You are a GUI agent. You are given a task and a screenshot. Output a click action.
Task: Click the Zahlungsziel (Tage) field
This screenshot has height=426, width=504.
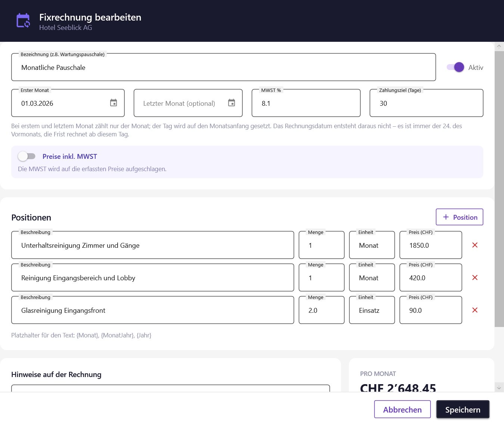tap(426, 103)
